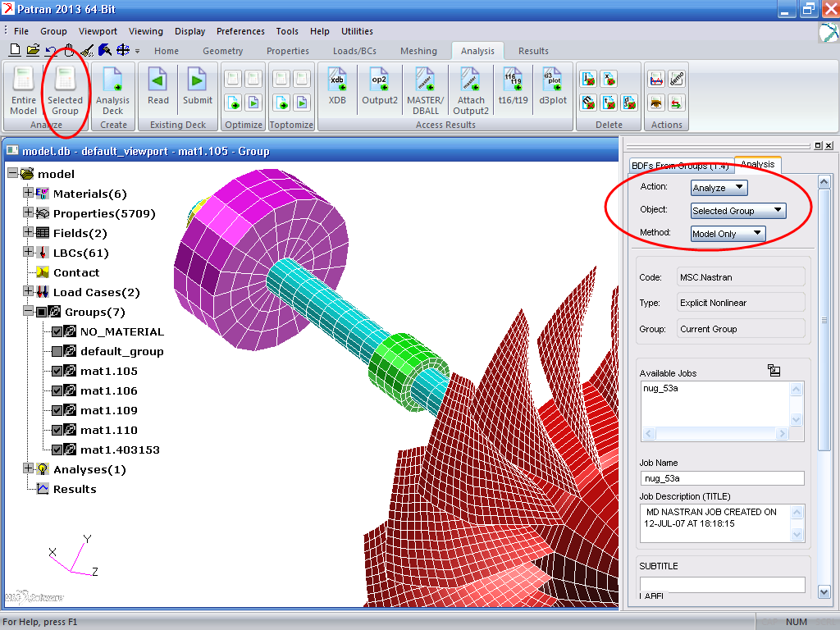
Task: Open a database with the folder icon
Action: click(x=33, y=50)
